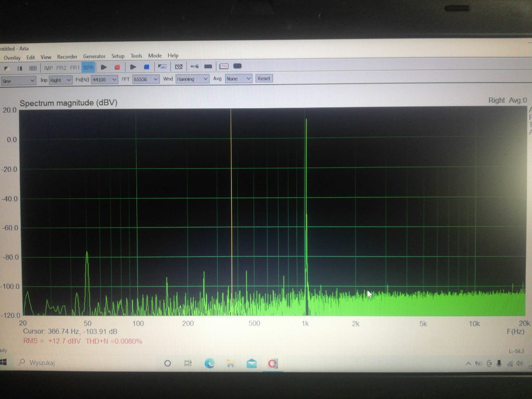
Task: Launch Microsoft Edge from taskbar
Action: click(x=209, y=364)
